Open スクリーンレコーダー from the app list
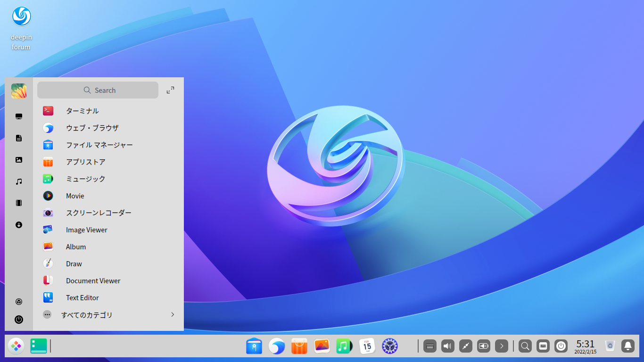 108,213
